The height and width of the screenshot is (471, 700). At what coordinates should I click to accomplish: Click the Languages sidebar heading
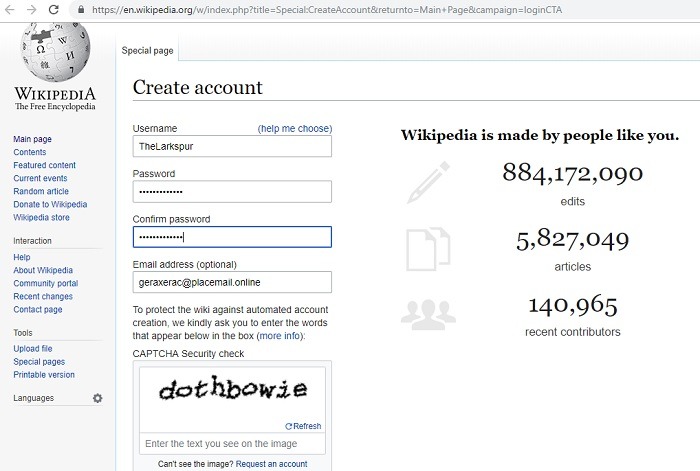33,398
